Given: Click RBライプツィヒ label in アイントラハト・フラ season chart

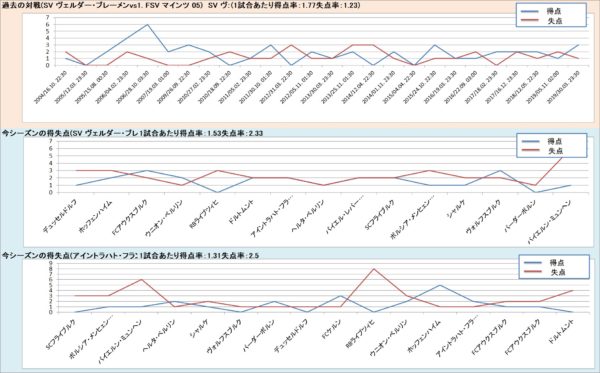Looking at the screenshot, I should coord(360,333).
